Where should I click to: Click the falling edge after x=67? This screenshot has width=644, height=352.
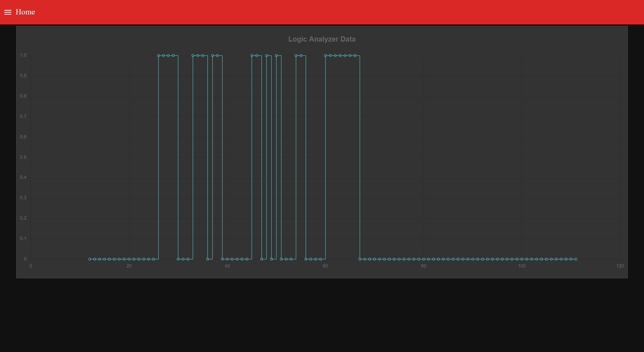[360, 157]
